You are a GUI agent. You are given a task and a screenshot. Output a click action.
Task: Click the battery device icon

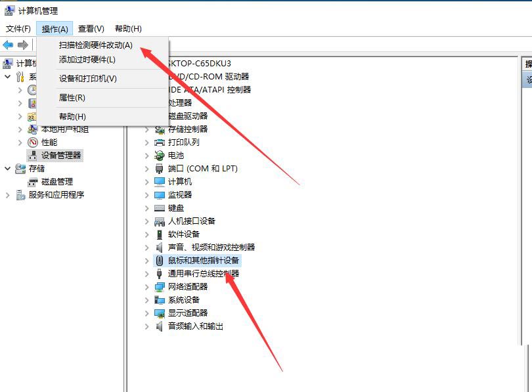coord(159,156)
